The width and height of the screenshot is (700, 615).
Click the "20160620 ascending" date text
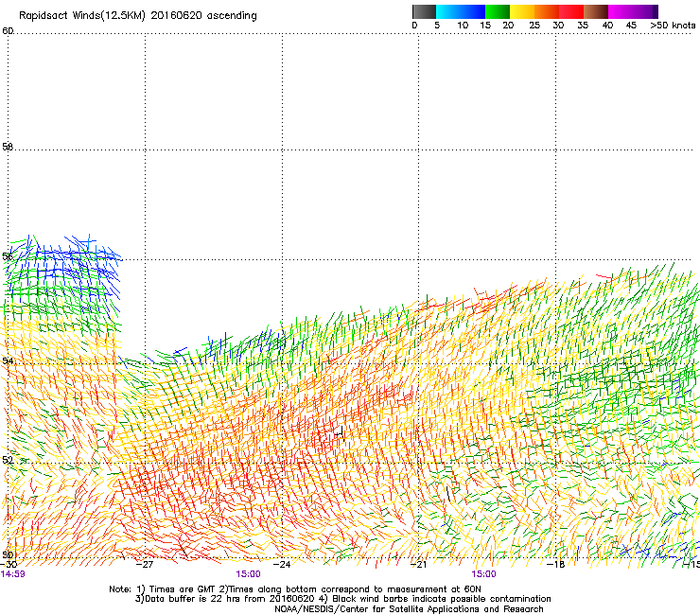click(203, 16)
